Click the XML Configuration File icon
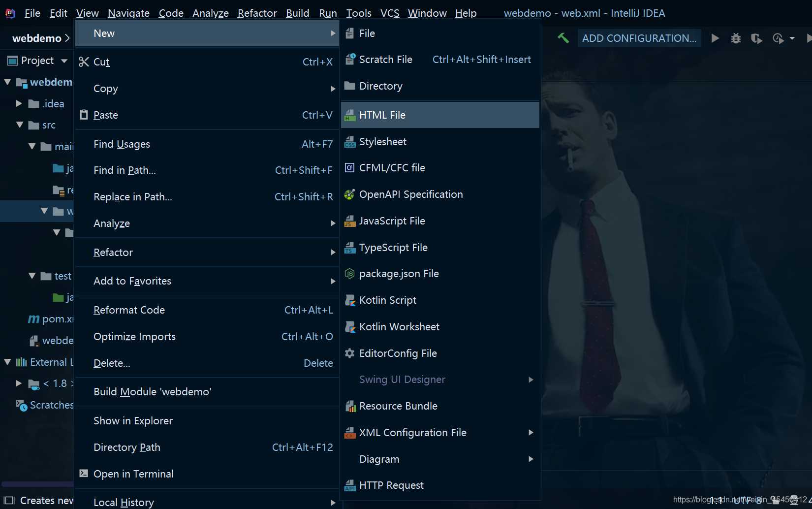Screen dimensions: 812x509 [350, 432]
